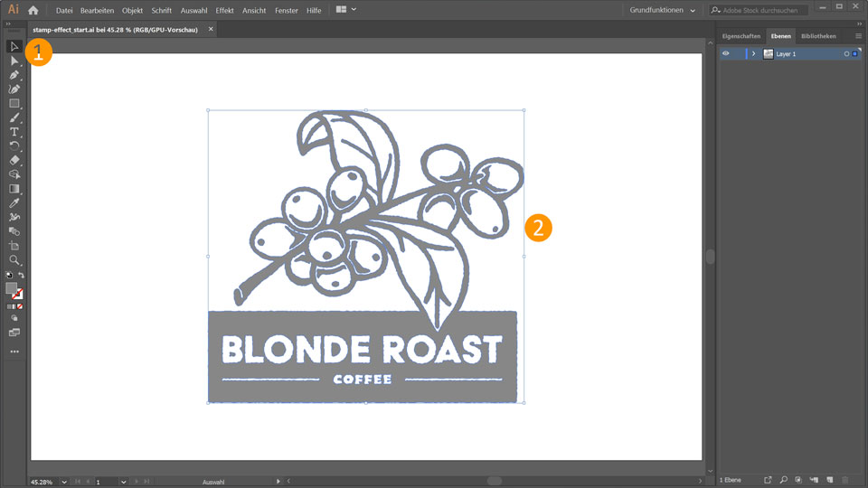Open the Datei menu
Screen dimensions: 868x488
[x=64, y=11]
